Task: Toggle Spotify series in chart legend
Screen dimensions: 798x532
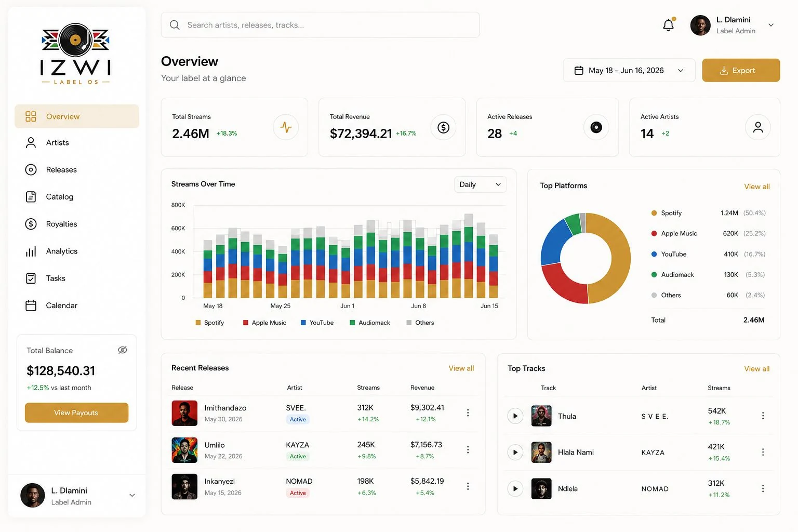Action: pyautogui.click(x=209, y=323)
